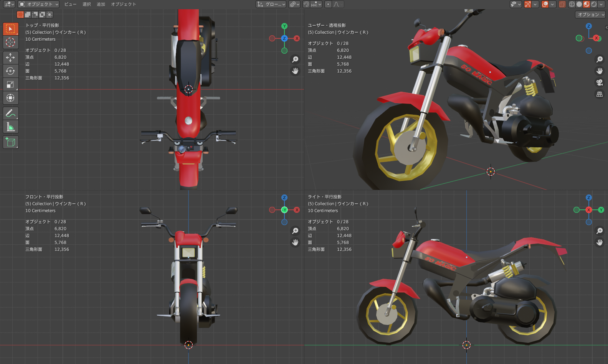The height and width of the screenshot is (364, 608).
Task: Click zoom icon in top orthographic viewport
Action: (295, 59)
